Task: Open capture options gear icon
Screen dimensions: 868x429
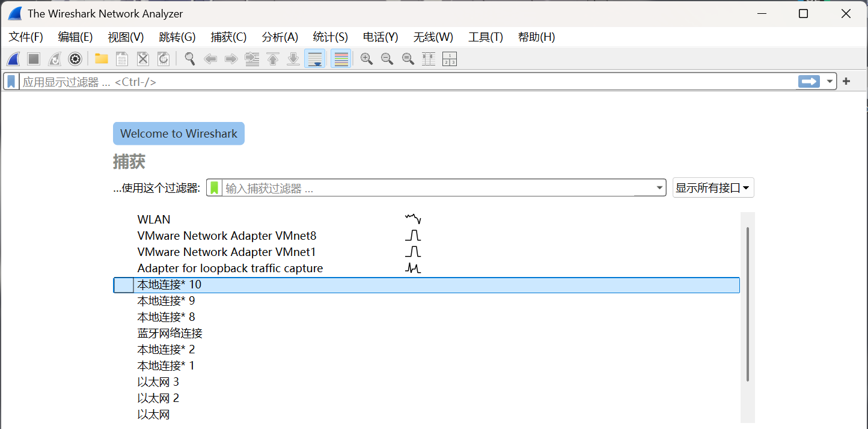Action: pos(75,59)
